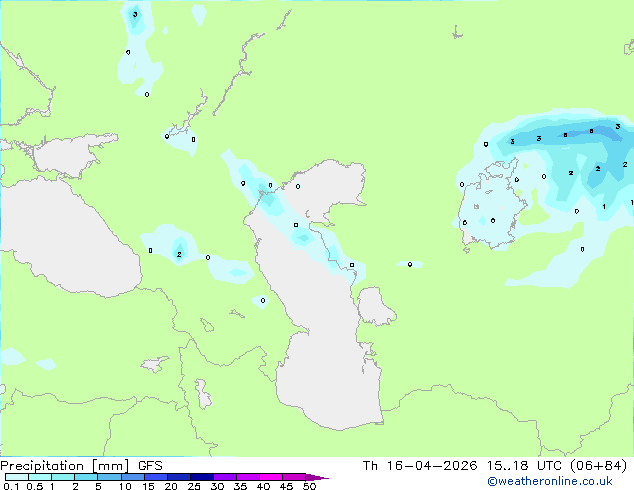Click the 30–35 mm purple legend swatch
This screenshot has width=634, height=490.
click(x=224, y=477)
